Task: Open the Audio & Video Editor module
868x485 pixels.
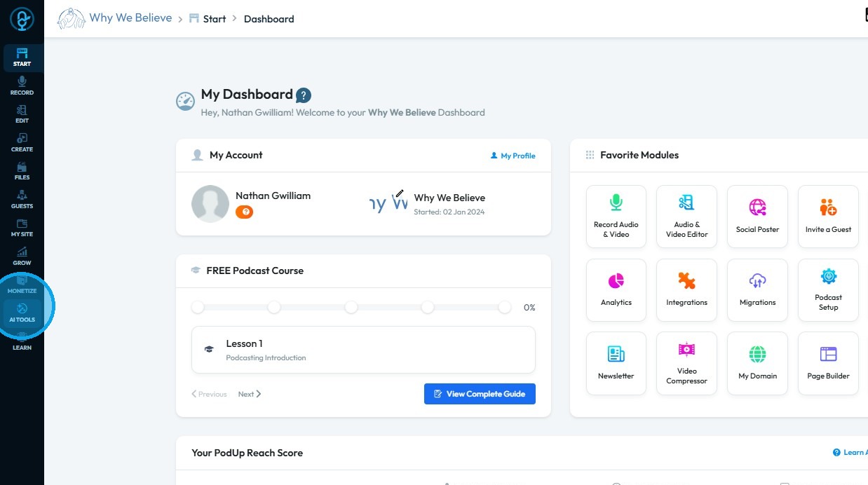Action: (x=686, y=216)
